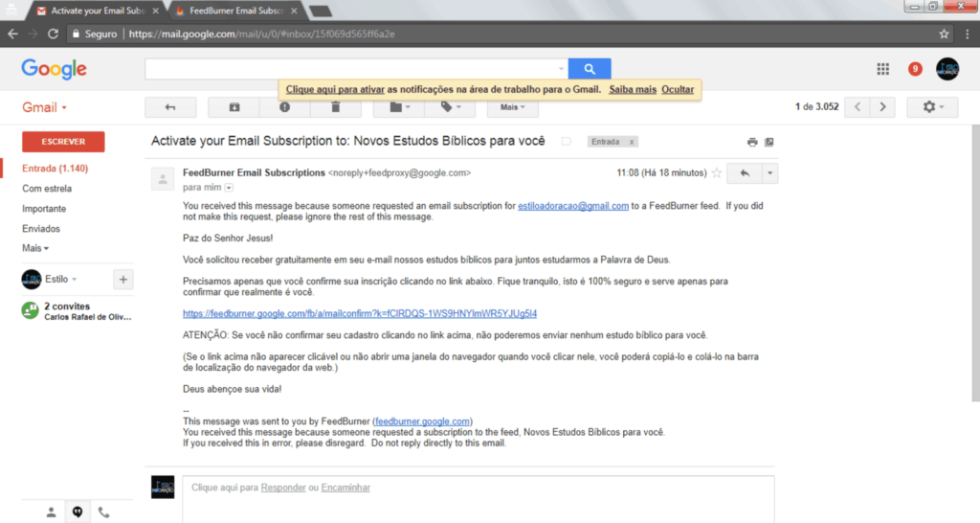Viewport: 980px width, 523px height.
Task: Switch to the FeedBurner Email Subscription tab
Action: 234,11
